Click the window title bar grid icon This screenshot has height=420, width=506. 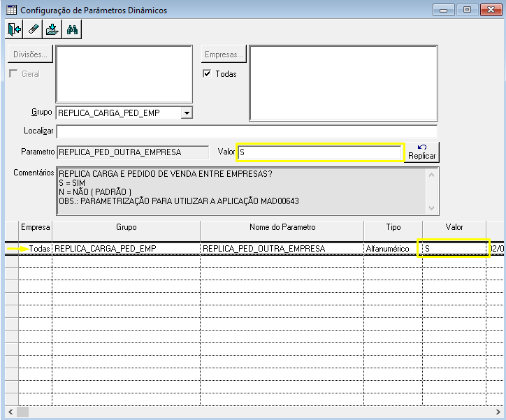point(11,10)
